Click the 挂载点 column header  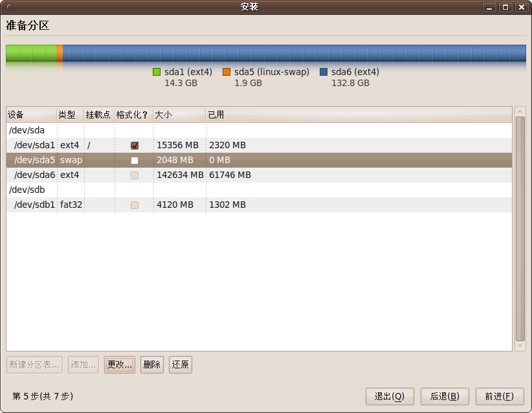point(99,115)
